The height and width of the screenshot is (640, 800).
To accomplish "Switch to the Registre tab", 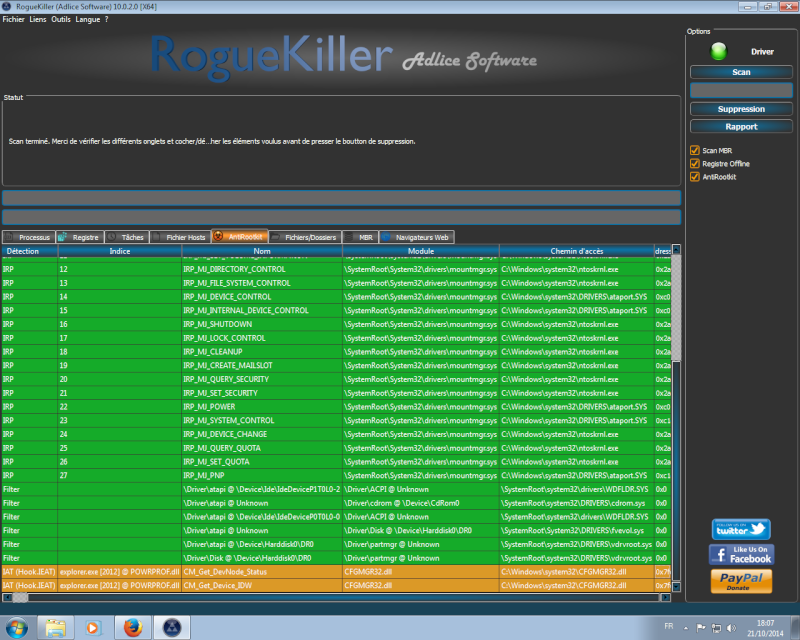I will pos(80,237).
